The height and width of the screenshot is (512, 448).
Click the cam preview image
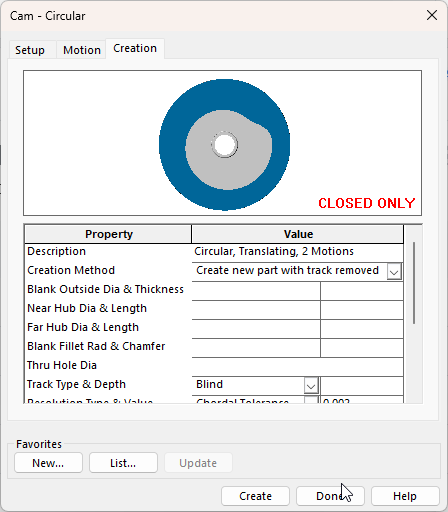tap(222, 143)
